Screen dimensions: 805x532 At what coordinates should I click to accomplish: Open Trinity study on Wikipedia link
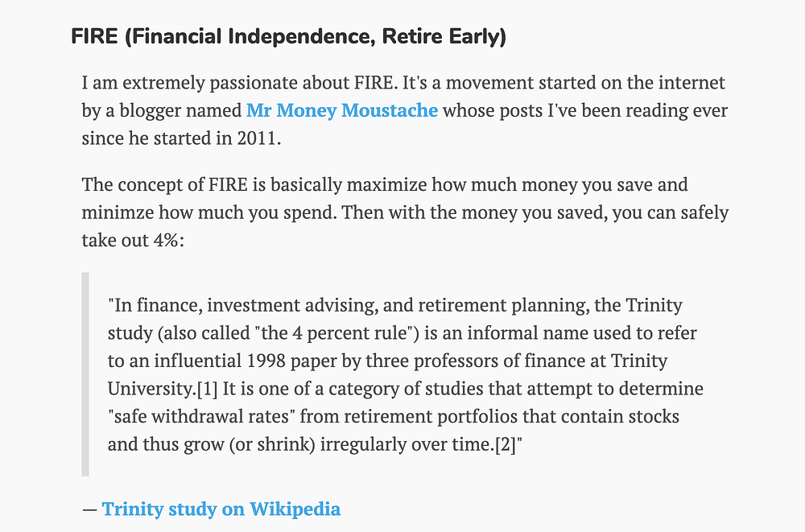221,509
